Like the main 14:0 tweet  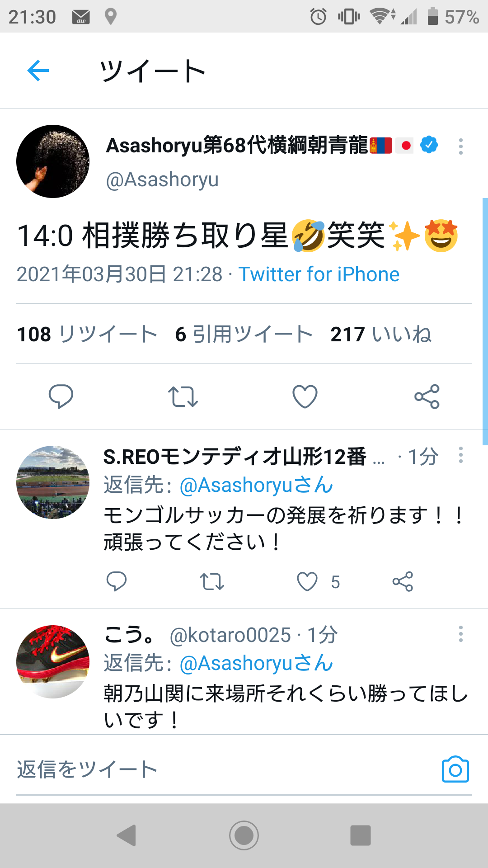pyautogui.click(x=305, y=396)
